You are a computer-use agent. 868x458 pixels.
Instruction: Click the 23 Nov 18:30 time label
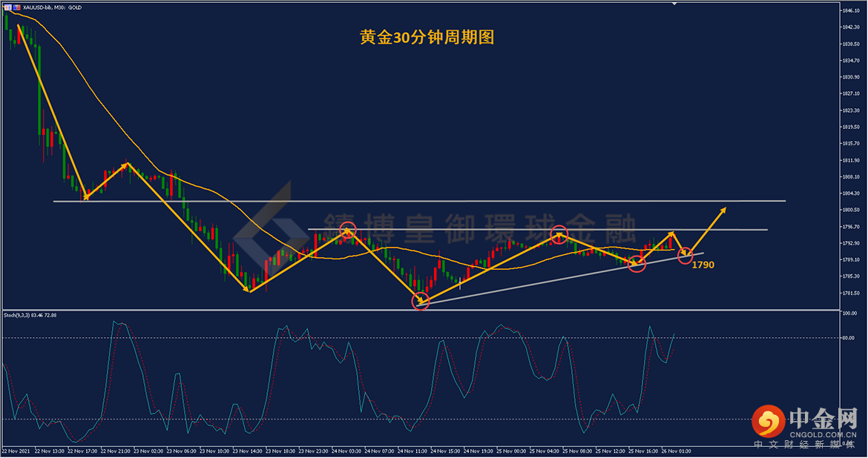[280, 451]
